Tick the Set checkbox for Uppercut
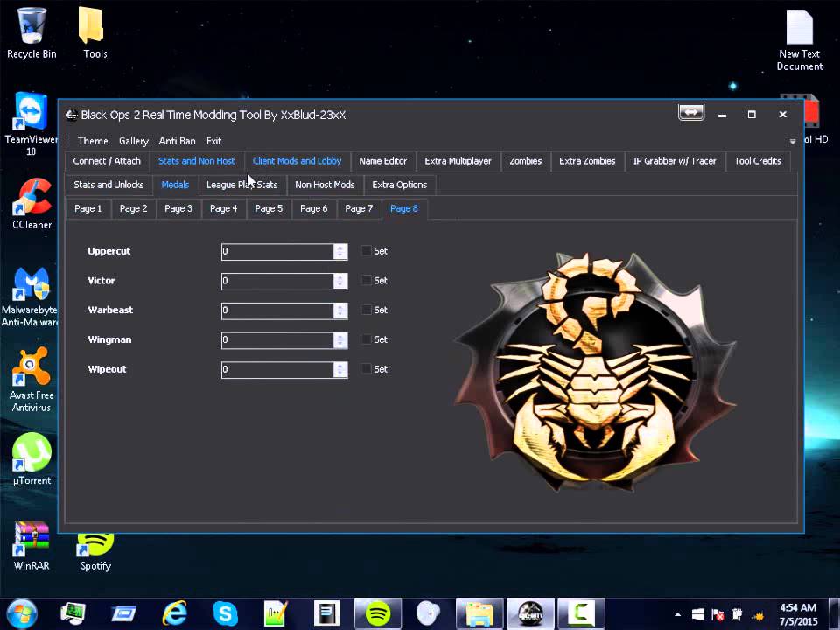Screen dimensions: 840x630 pos(367,251)
